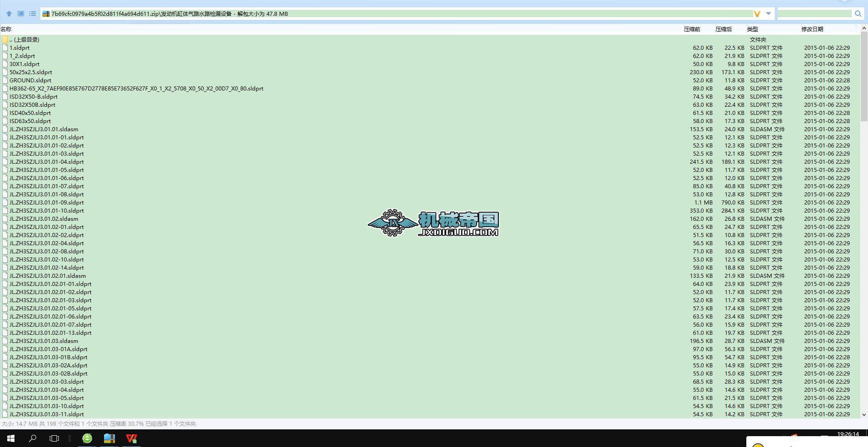Switch to the list view layout button
868x447 pixels.
click(x=33, y=14)
